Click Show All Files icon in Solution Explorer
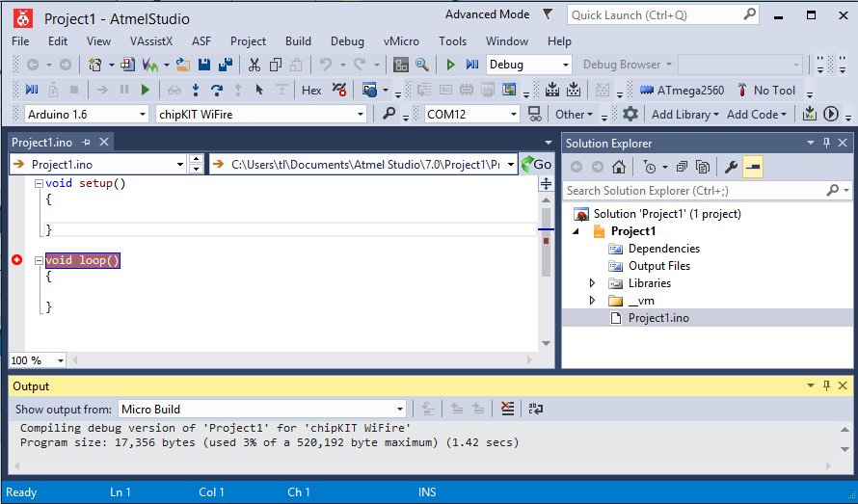 703,167
